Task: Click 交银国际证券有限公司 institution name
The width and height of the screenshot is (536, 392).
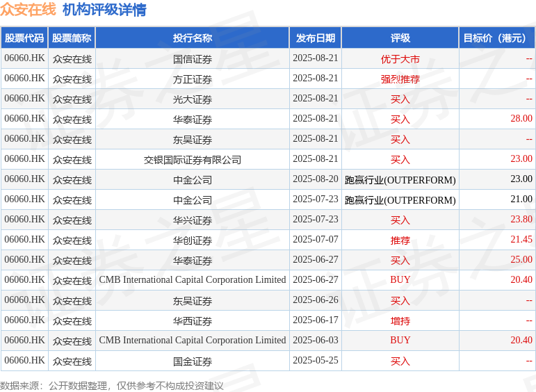Action: [x=193, y=160]
